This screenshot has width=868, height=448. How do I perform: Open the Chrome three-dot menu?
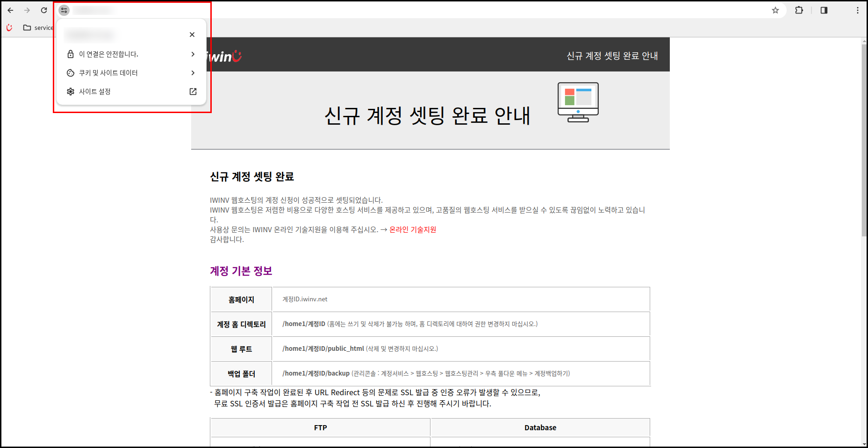858,10
